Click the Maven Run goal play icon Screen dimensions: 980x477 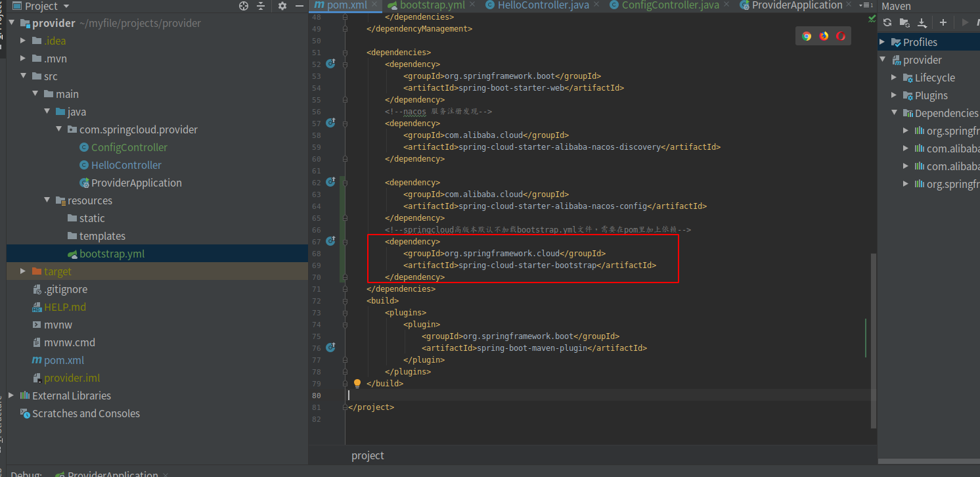click(965, 22)
